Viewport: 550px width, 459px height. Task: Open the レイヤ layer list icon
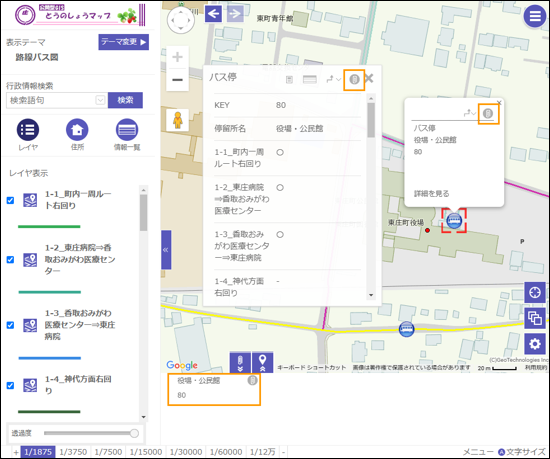pos(28,130)
